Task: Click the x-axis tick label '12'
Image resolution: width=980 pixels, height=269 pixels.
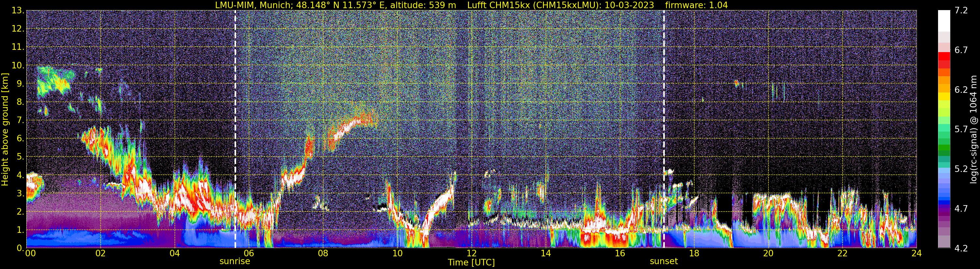Action: click(471, 253)
